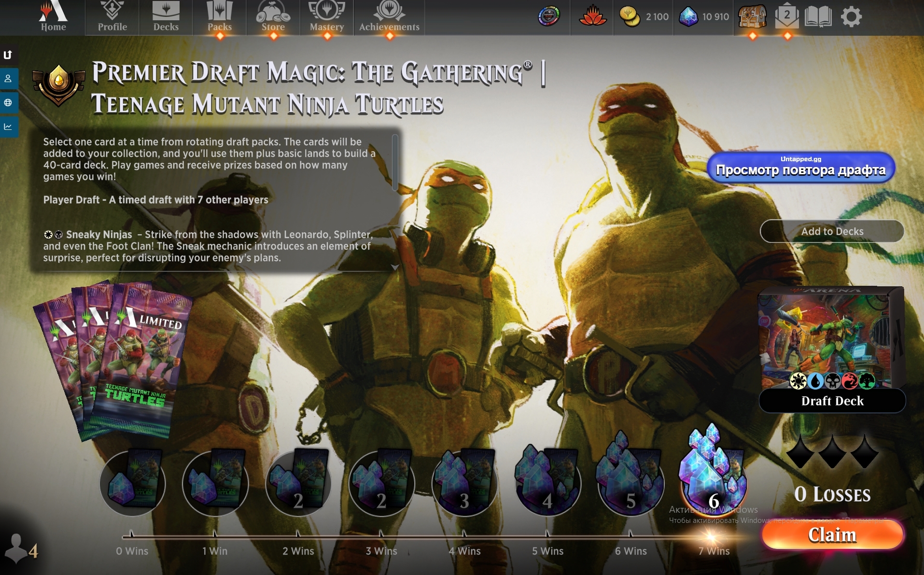This screenshot has width=924, height=575.
Task: Click the Sneaky Ninjas archetype text
Action: click(208, 246)
